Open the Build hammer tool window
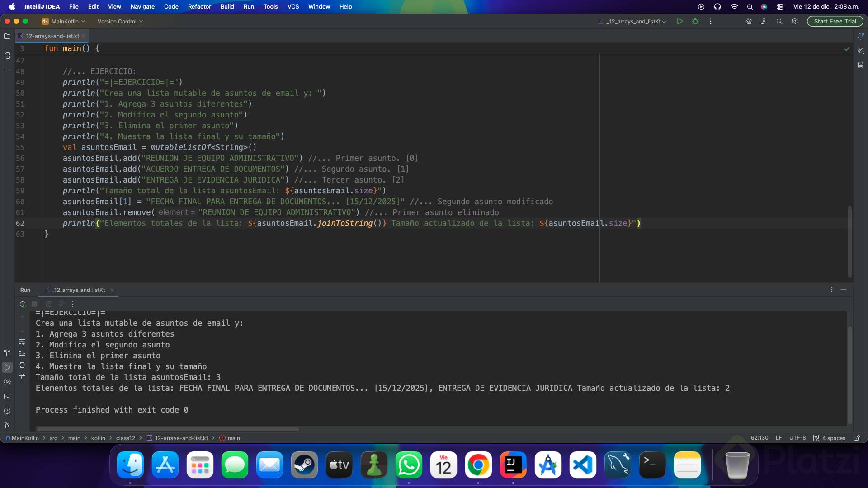 [x=7, y=353]
